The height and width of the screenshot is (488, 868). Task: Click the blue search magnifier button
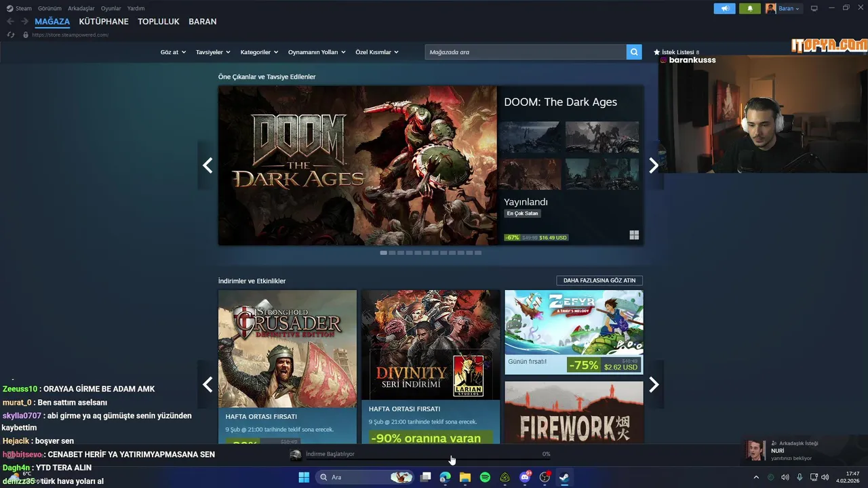pyautogui.click(x=634, y=52)
